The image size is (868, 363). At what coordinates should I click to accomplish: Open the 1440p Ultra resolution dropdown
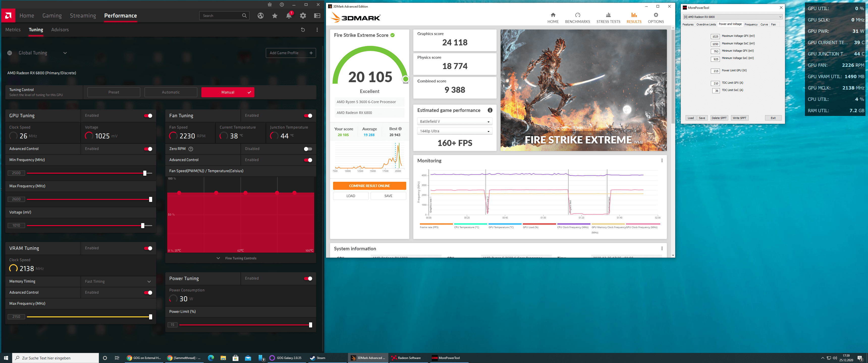click(x=454, y=131)
